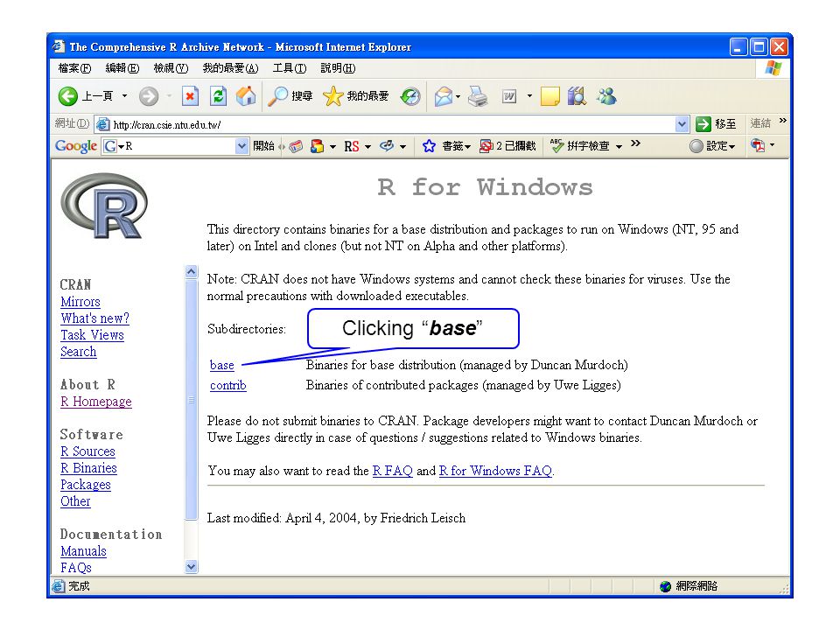This screenshot has height=630, width=840.
Task: Expand RS toolbar dropdown arrow
Action: [x=368, y=146]
